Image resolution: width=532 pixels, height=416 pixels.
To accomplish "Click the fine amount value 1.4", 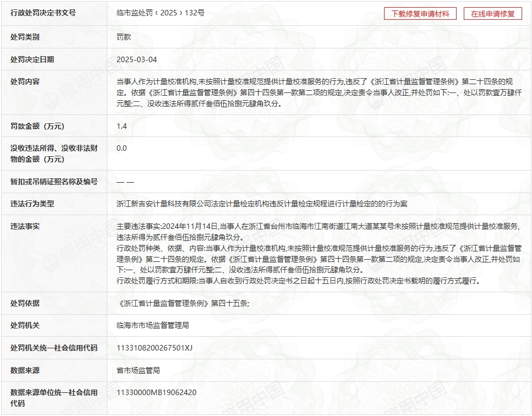I will pyautogui.click(x=122, y=126).
